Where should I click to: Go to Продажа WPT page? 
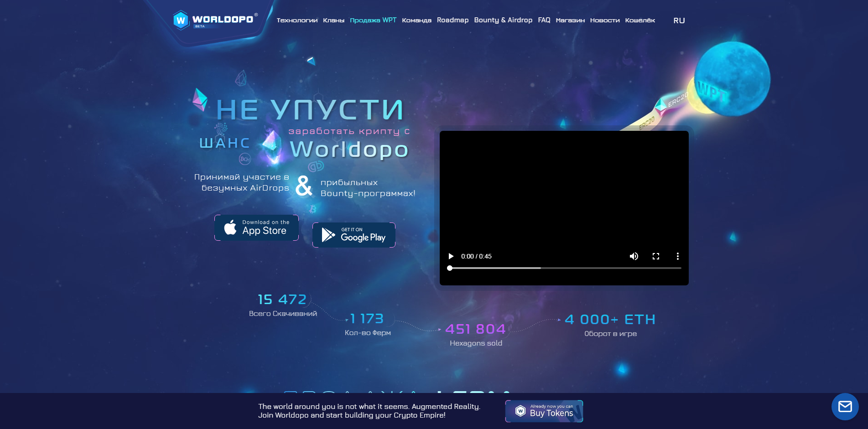(x=373, y=20)
